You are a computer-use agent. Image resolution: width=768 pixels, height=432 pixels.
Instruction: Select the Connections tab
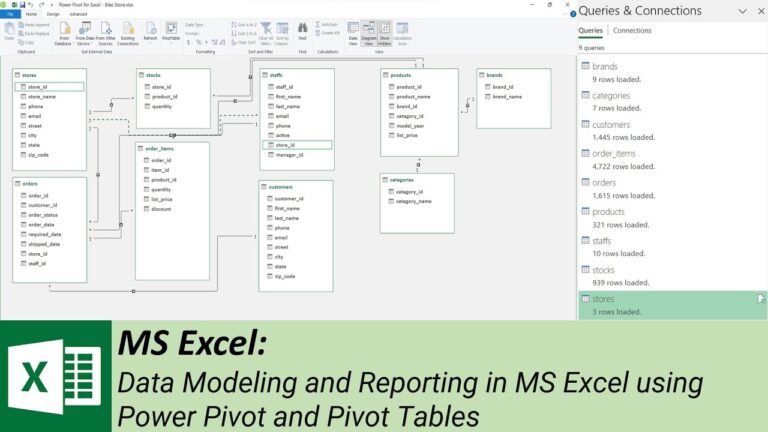coord(632,30)
